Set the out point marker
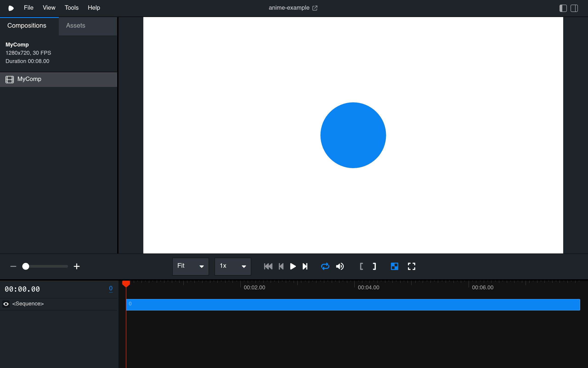This screenshot has height=368, width=588. click(x=374, y=266)
